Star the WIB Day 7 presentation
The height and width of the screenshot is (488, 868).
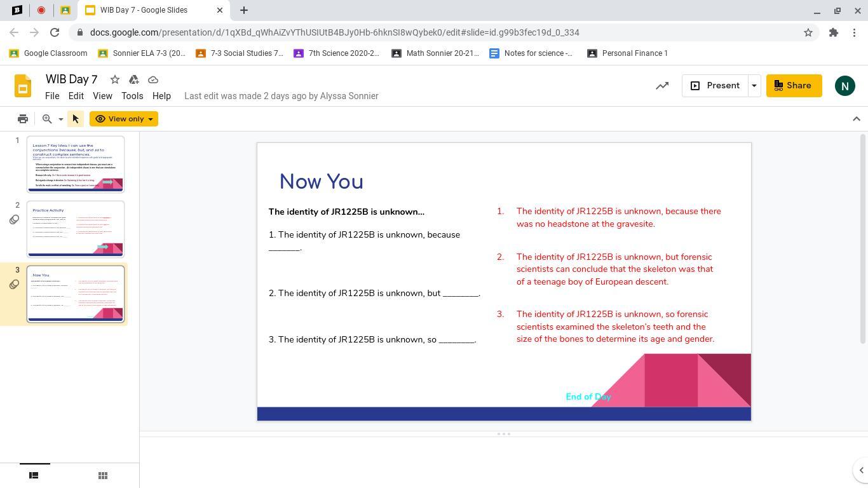[x=114, y=79]
